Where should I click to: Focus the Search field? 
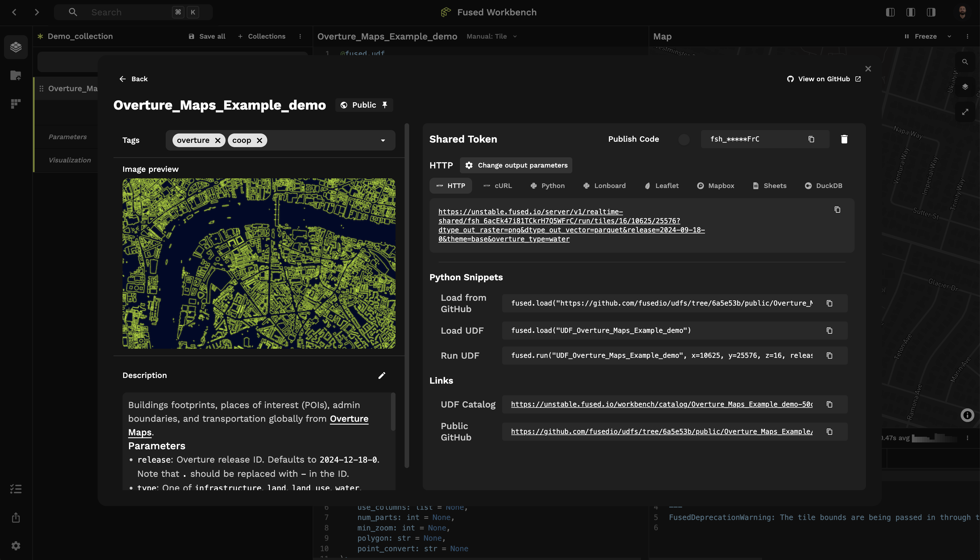click(x=133, y=12)
